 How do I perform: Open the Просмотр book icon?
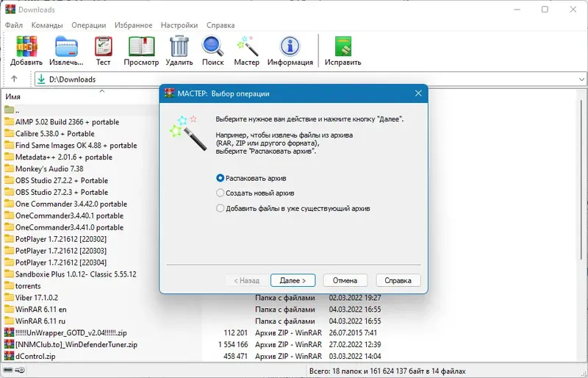pyautogui.click(x=141, y=46)
